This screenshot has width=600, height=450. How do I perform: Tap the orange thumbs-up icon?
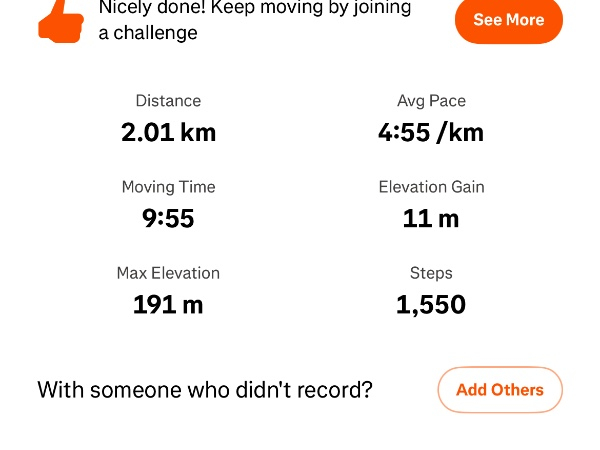(61, 20)
